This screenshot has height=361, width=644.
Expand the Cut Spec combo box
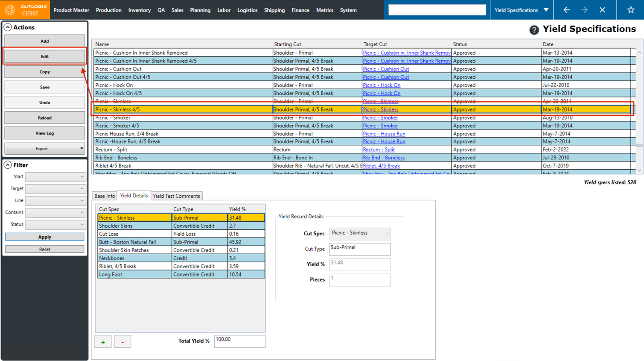[386, 234]
